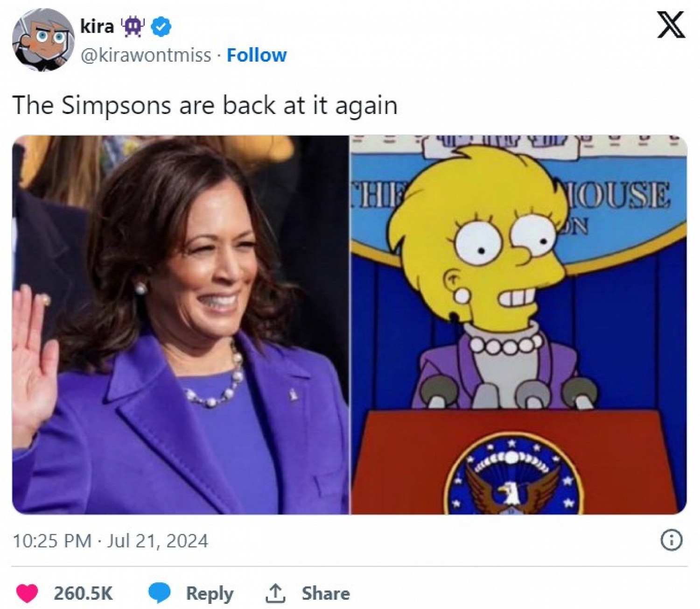Screen dimensions: 700x609
Task: Open the kira display name link
Action: coord(97,27)
